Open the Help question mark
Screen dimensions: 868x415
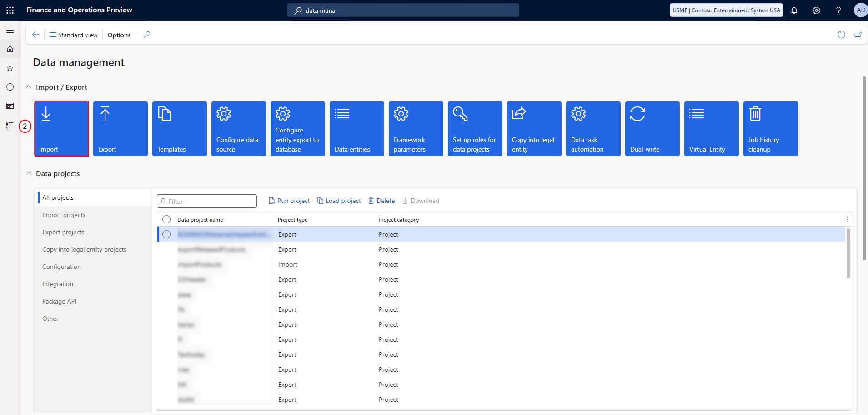pos(838,10)
